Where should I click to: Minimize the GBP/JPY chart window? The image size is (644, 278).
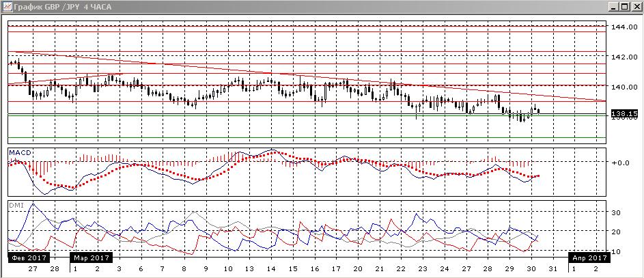(614, 7)
